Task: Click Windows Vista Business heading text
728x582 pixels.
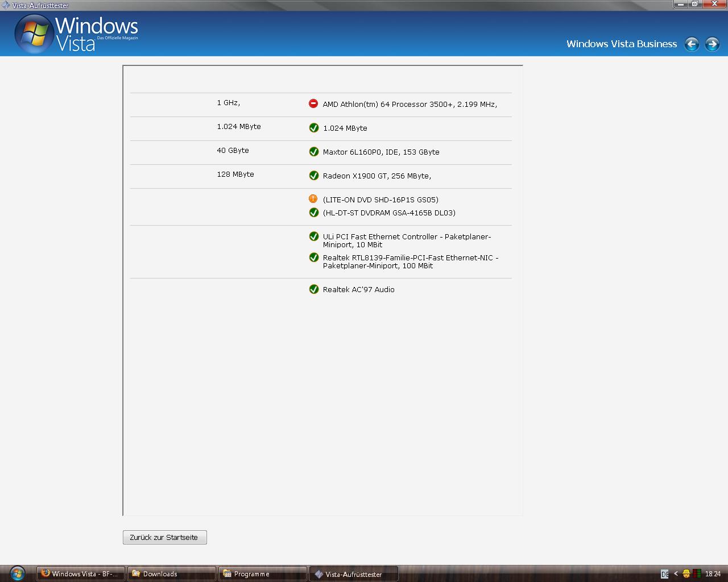Action: click(x=622, y=44)
